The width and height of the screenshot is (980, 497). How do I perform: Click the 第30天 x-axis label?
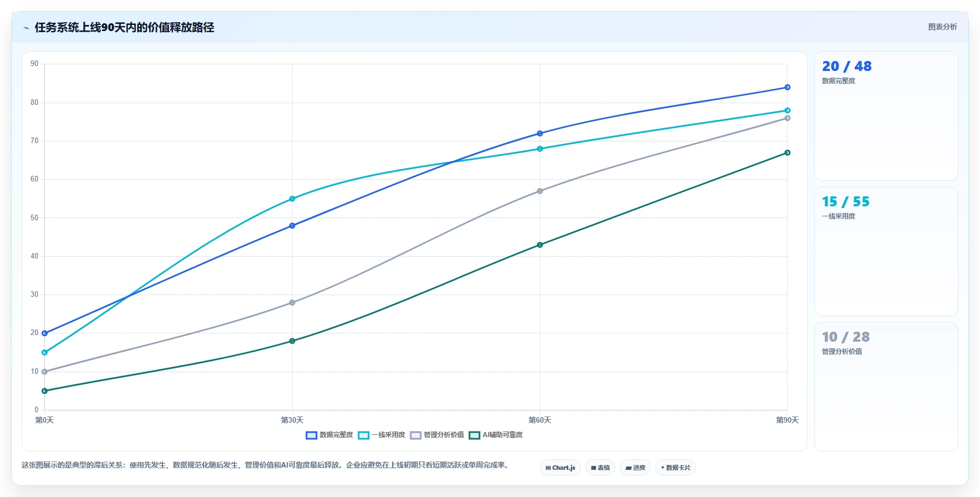pos(292,420)
